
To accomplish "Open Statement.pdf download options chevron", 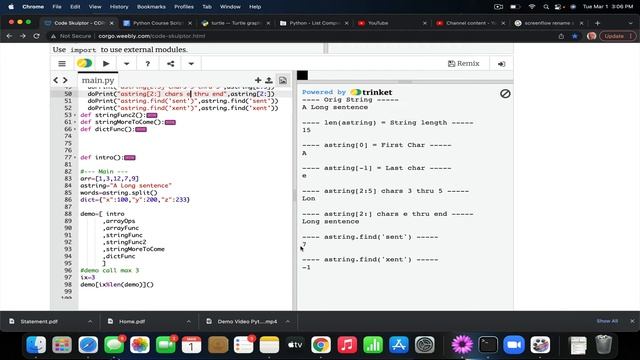I will point(90,322).
